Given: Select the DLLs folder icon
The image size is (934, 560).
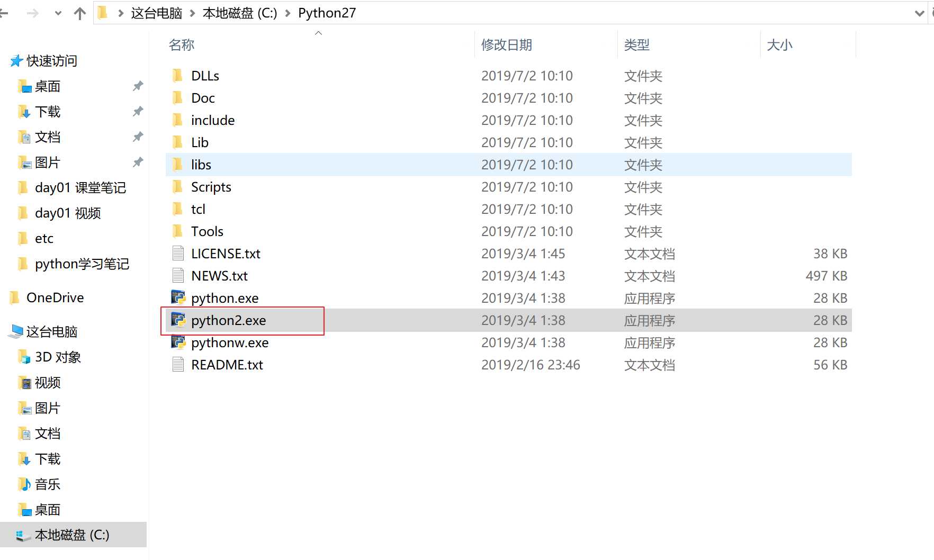Looking at the screenshot, I should (178, 76).
